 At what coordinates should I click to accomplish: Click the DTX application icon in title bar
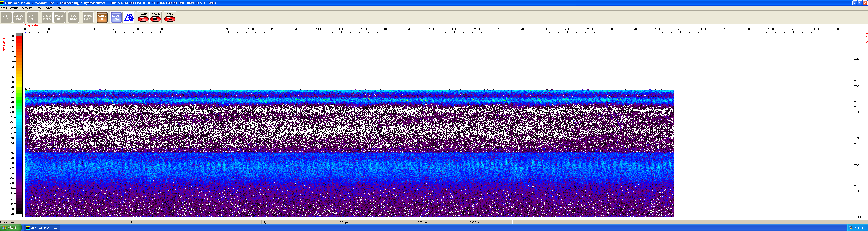point(2,3)
